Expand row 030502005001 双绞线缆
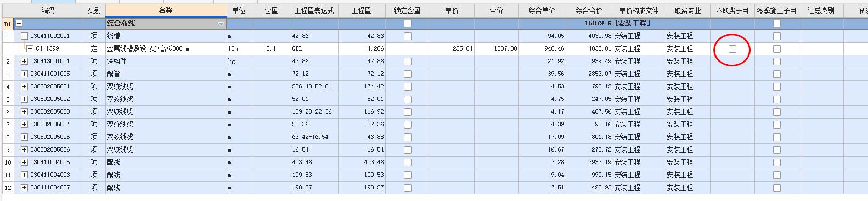 (24, 86)
